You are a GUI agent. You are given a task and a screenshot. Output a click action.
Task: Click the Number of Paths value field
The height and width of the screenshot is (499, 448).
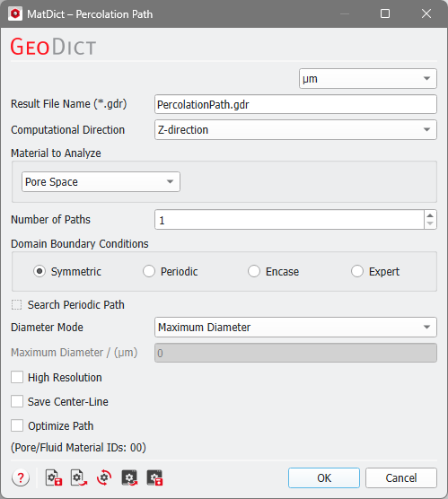(x=289, y=220)
